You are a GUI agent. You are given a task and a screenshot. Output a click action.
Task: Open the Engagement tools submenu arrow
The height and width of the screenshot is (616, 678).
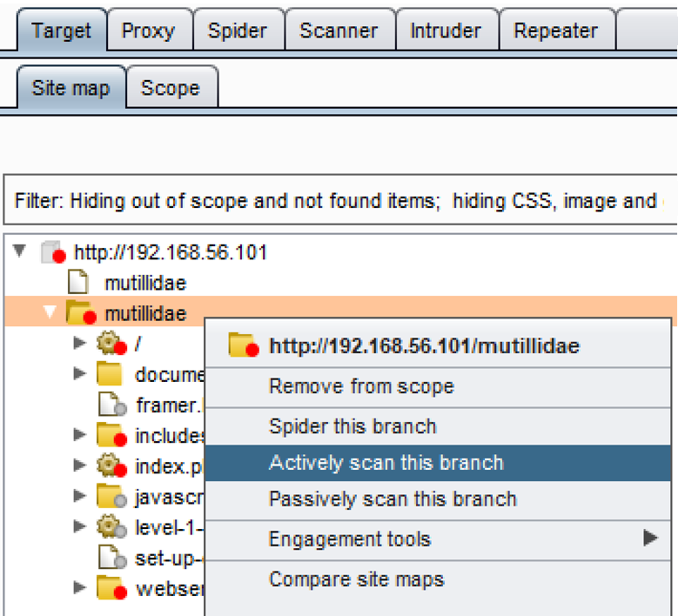click(x=649, y=539)
